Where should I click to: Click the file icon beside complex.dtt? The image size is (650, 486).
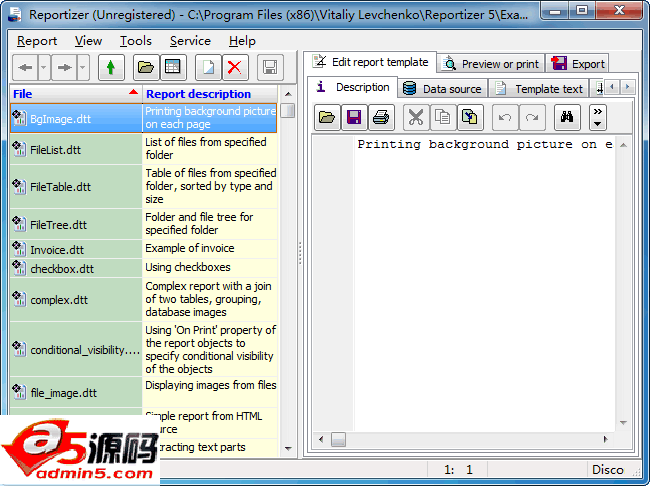coord(19,299)
